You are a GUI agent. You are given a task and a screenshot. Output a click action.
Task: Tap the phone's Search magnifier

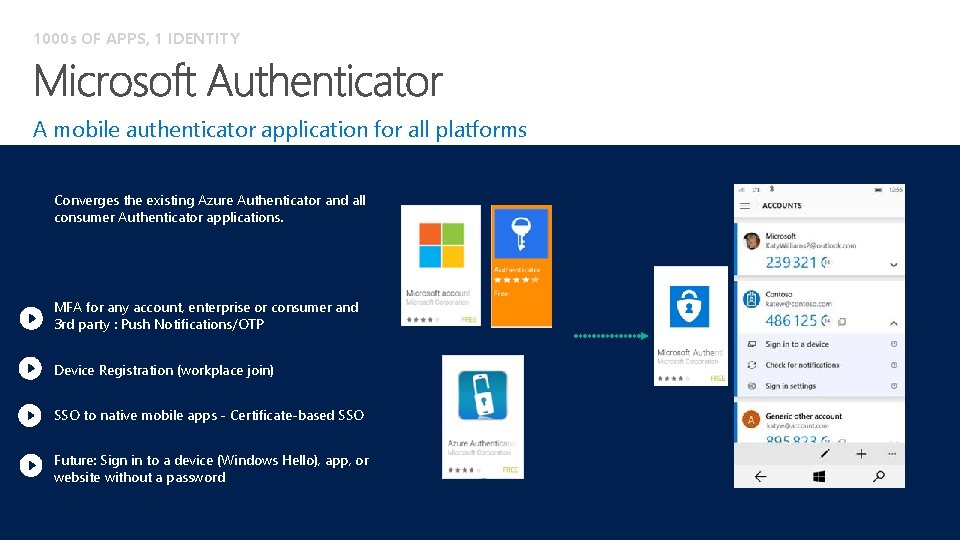(879, 476)
